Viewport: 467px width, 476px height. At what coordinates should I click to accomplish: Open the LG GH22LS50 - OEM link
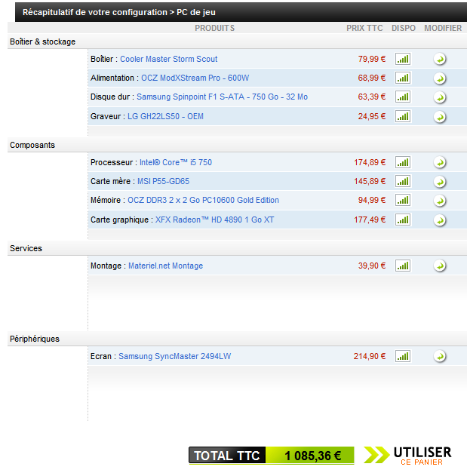165,117
